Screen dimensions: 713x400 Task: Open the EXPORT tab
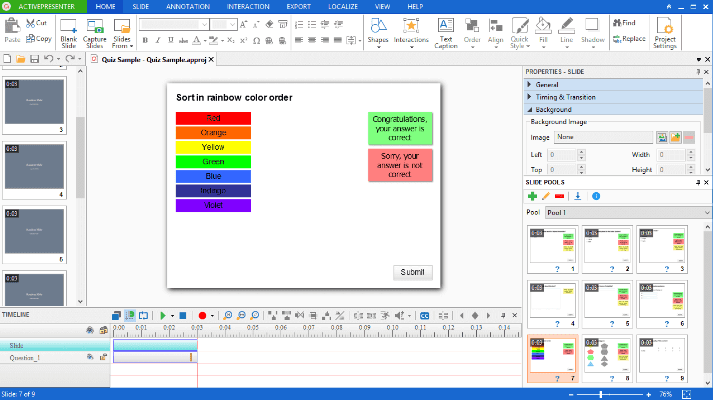(x=298, y=6)
